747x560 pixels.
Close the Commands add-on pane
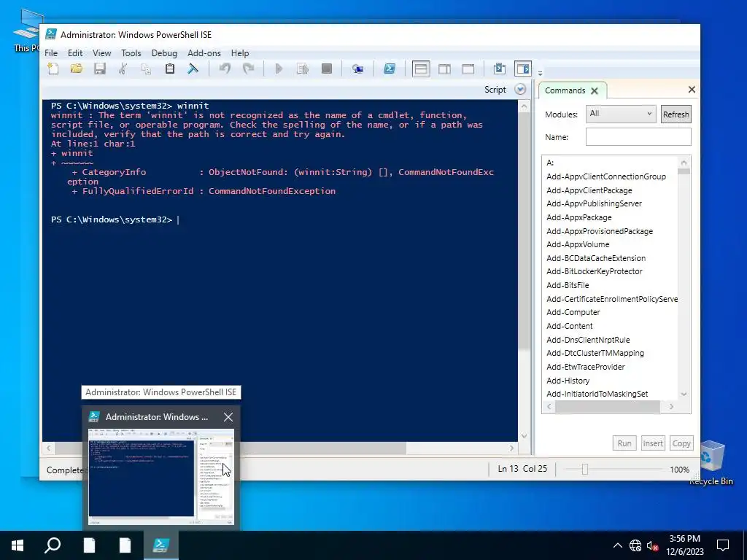692,90
